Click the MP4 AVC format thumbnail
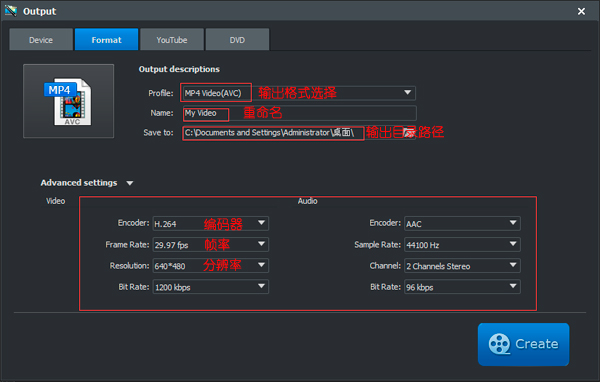This screenshot has width=600, height=382. 68,101
